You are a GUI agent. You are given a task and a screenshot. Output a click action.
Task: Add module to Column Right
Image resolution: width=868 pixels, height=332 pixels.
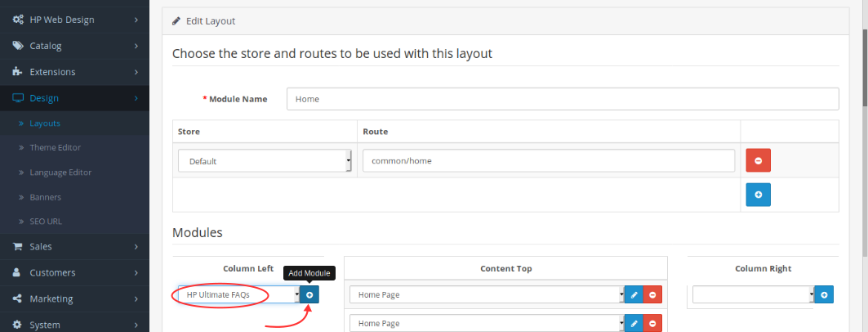[823, 294]
